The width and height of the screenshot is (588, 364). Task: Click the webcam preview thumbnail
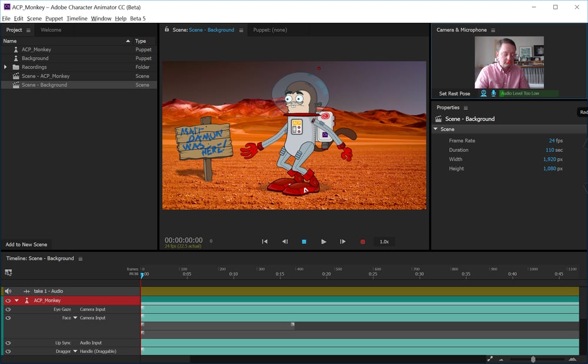coord(509,62)
